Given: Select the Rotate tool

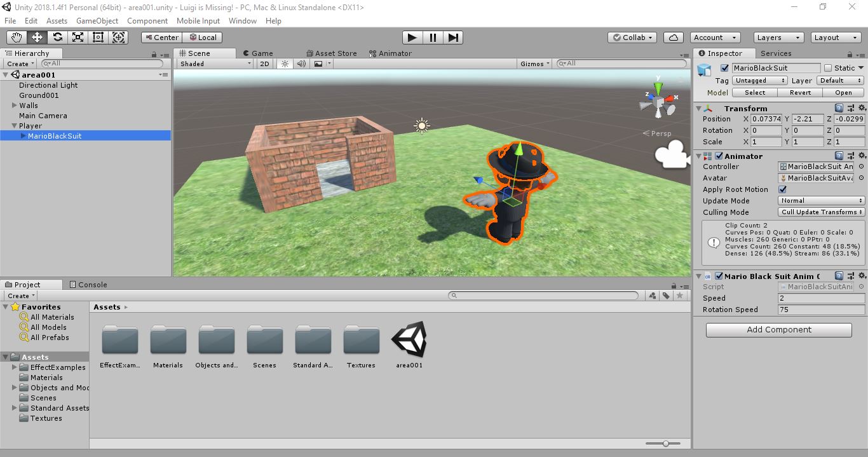Looking at the screenshot, I should [x=57, y=38].
